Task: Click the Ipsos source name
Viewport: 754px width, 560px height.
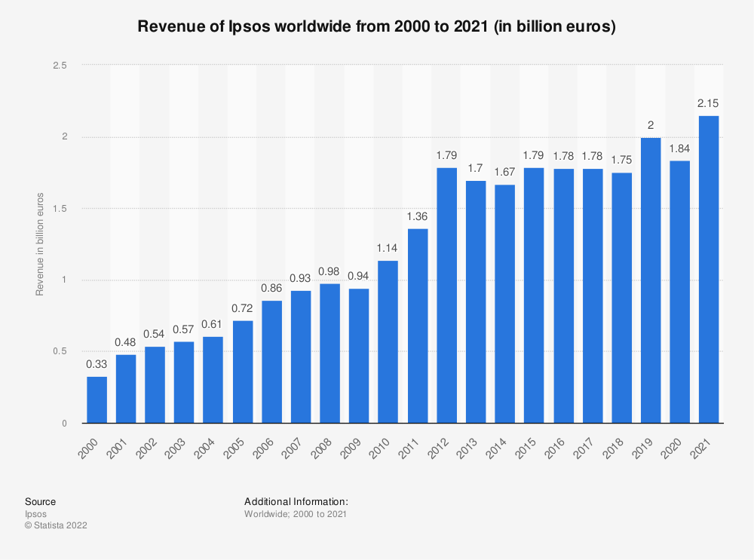Action: click(x=35, y=513)
